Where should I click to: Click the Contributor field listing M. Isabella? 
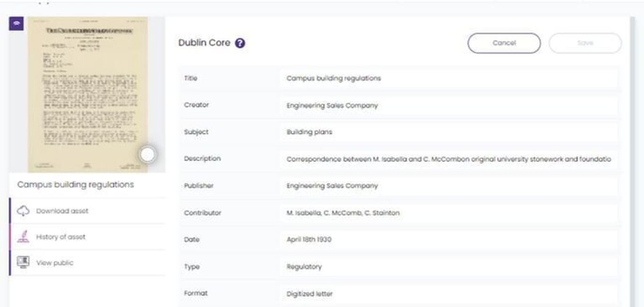point(448,213)
